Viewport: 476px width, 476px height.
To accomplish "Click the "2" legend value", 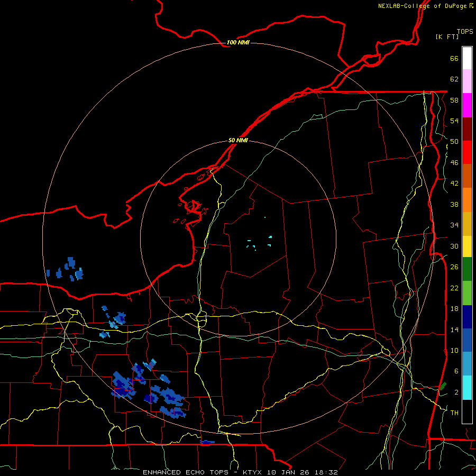I will click(x=456, y=392).
